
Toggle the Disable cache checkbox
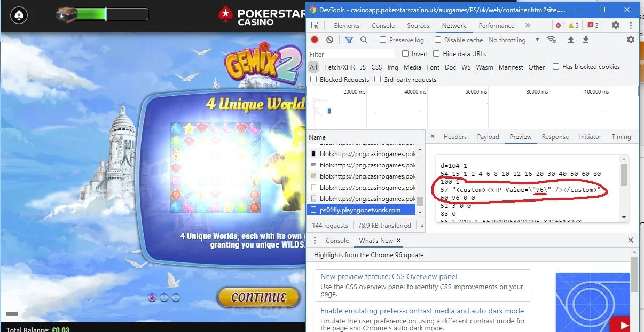(438, 40)
